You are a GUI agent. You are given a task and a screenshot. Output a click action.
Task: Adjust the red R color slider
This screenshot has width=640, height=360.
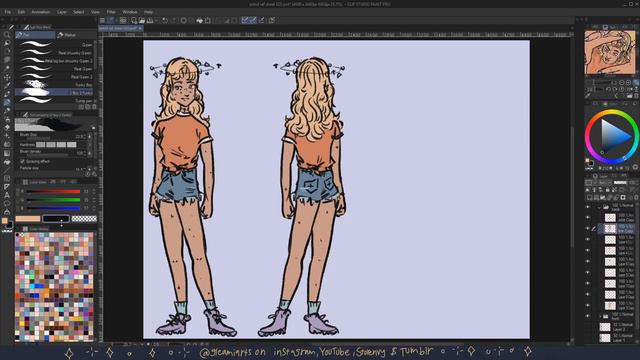[x=53, y=191]
